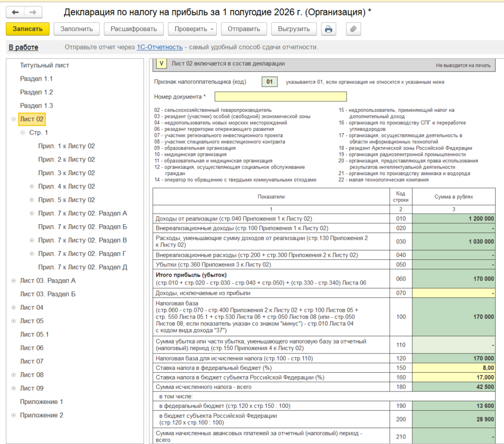Click the paperclip attachment icon
Viewport: 504px width, 444px height.
(353, 29)
